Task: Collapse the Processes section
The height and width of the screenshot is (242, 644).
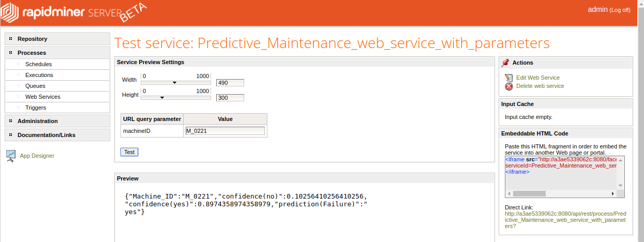Action: tap(32, 53)
